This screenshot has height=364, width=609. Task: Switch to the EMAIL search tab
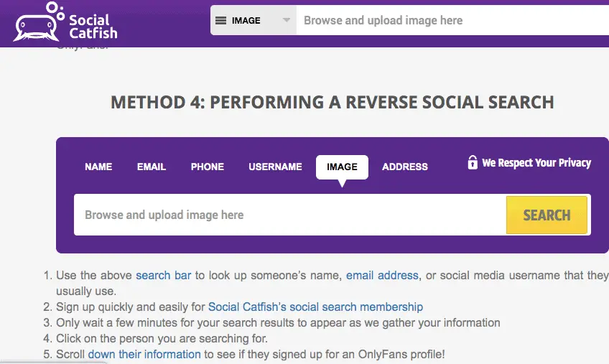click(x=152, y=167)
